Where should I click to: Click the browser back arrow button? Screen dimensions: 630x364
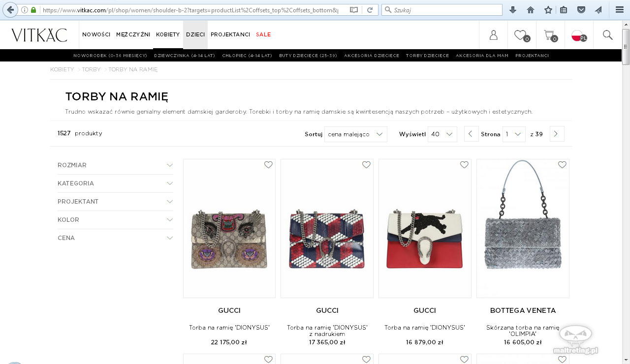click(x=10, y=10)
